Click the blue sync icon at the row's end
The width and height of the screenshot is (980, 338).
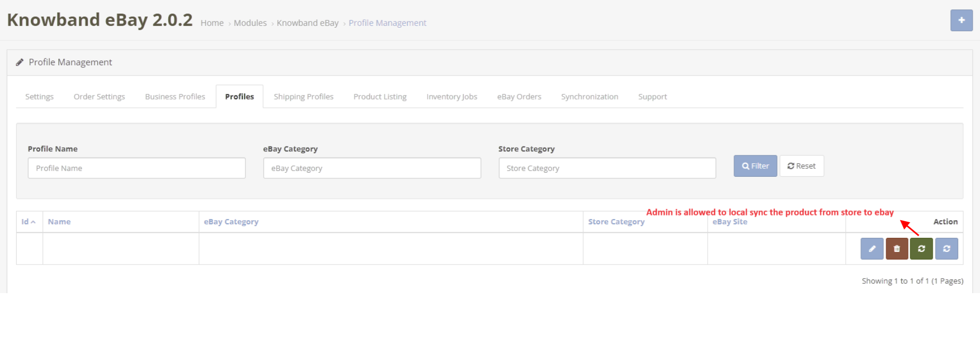tap(947, 249)
